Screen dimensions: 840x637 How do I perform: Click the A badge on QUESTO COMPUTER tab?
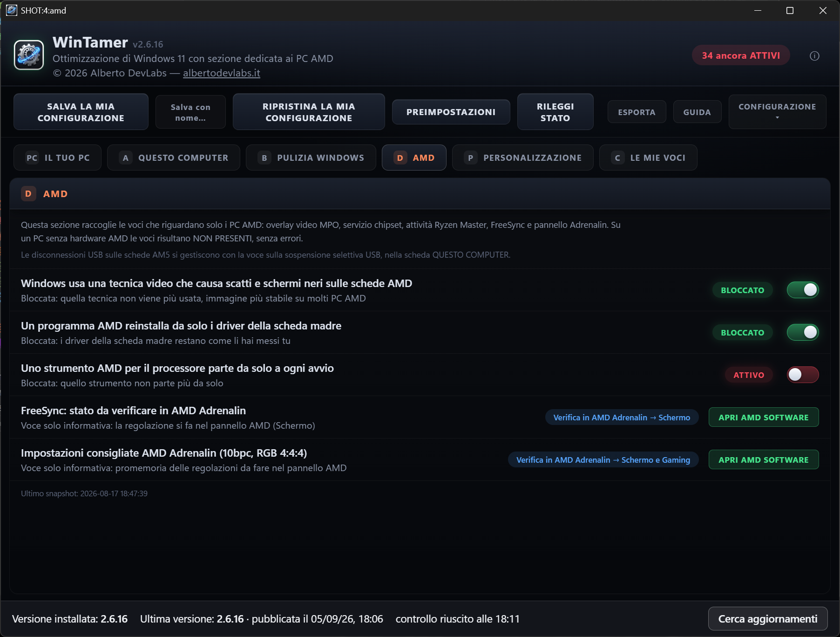(126, 158)
